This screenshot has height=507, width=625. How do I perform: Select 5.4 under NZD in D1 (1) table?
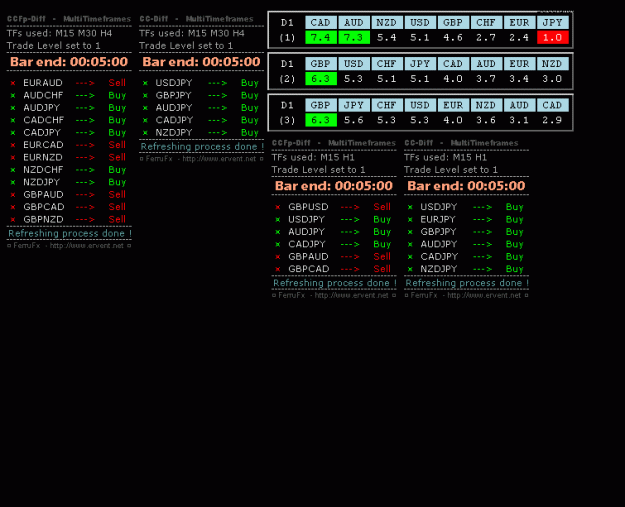(x=387, y=37)
